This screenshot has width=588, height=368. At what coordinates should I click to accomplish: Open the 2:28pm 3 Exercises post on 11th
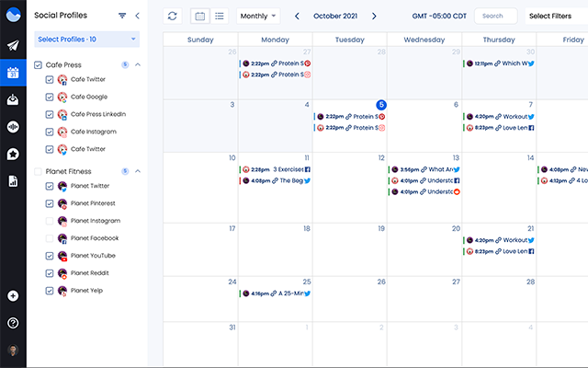pos(276,169)
